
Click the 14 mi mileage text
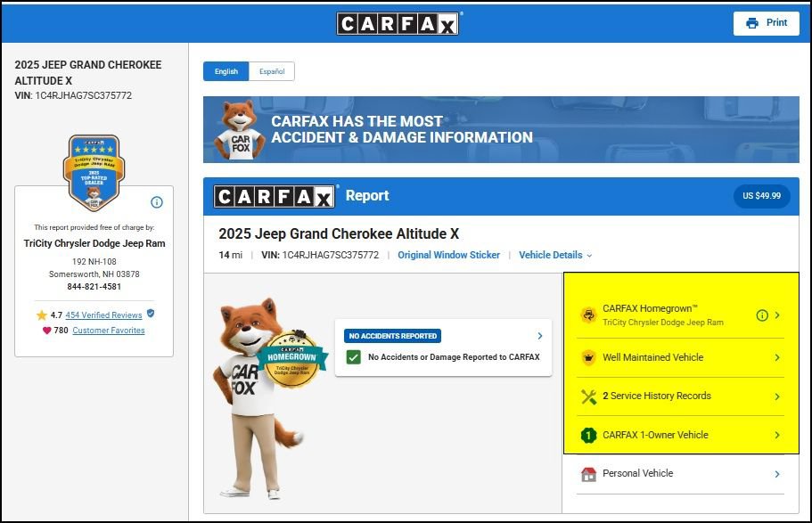point(231,255)
